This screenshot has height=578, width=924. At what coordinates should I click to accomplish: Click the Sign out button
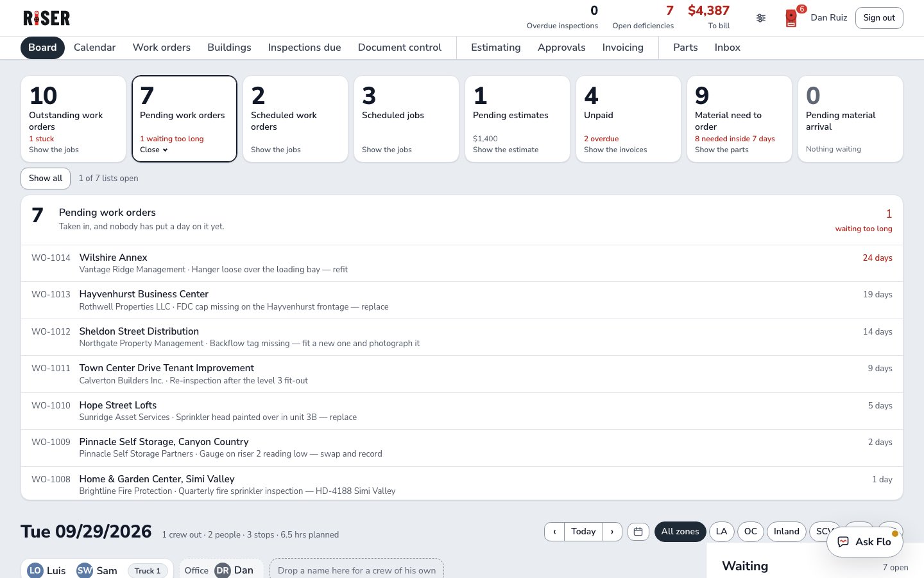[x=879, y=18]
